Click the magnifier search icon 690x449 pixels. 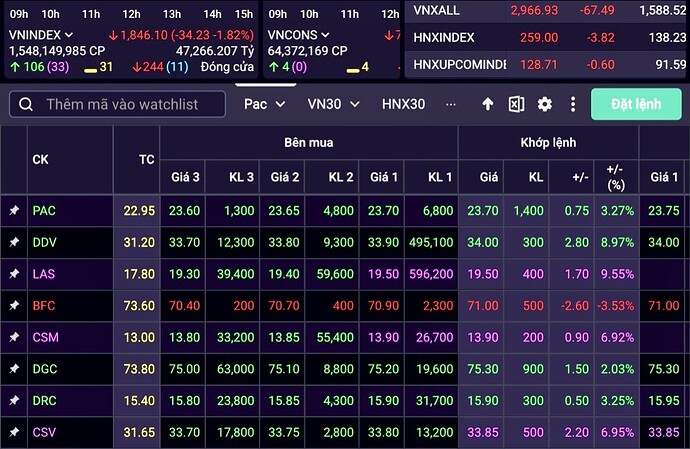pos(24,105)
